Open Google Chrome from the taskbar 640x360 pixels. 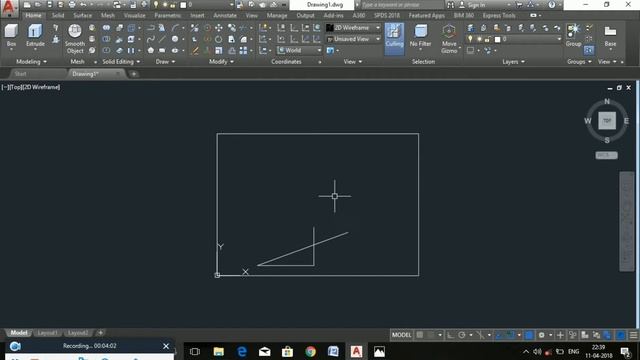pos(311,351)
